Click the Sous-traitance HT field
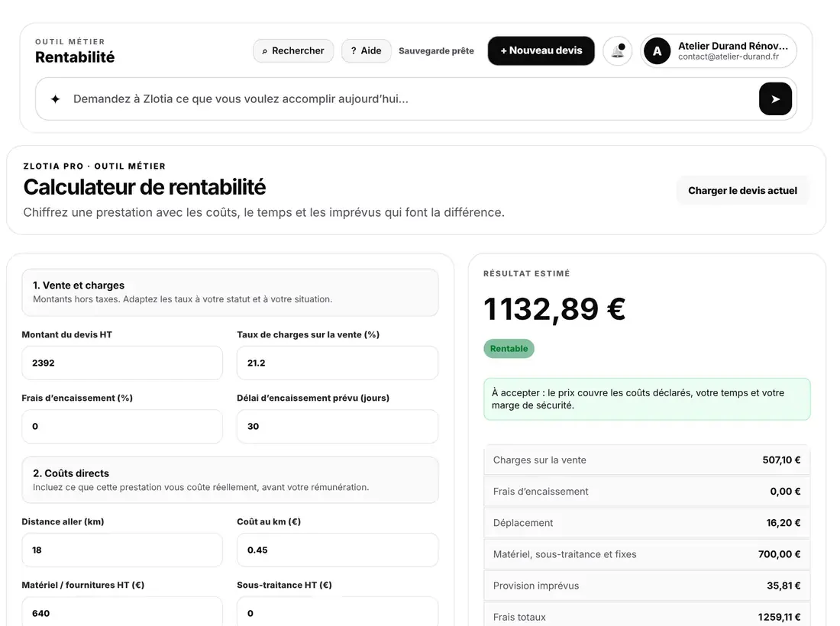The image size is (840, 626). [338, 611]
